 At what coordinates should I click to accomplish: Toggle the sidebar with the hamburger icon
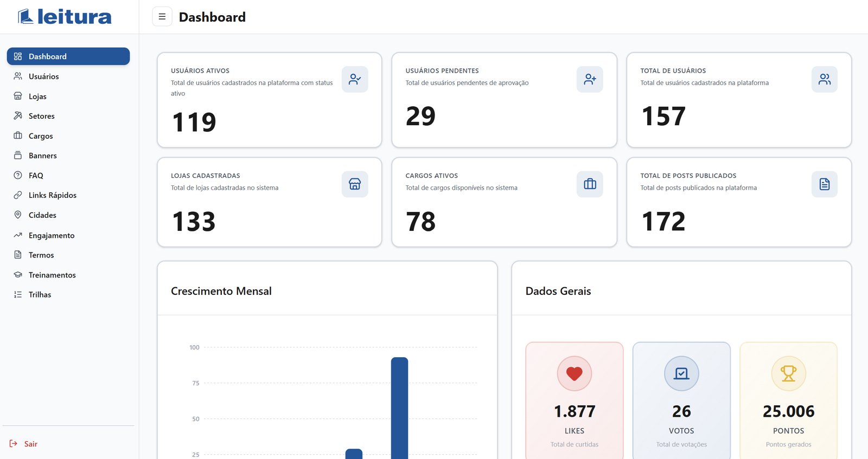pos(162,17)
